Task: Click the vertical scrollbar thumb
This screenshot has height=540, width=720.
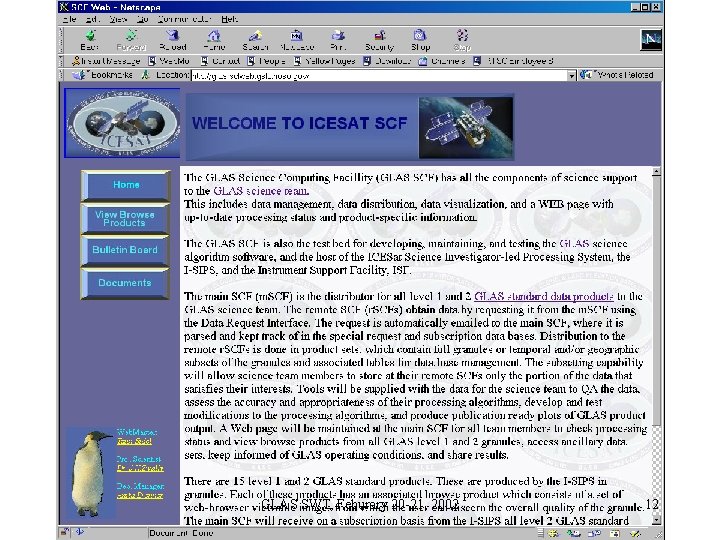Action: coord(657,300)
